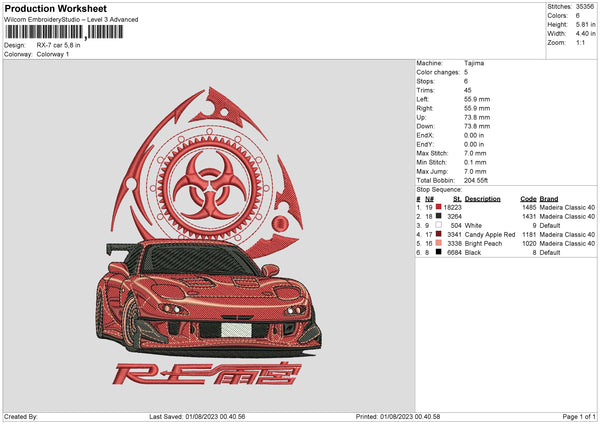Screen dimensions: 600x424
Task: Click the Candy Apple Red color swatch
Action: pyautogui.click(x=439, y=234)
